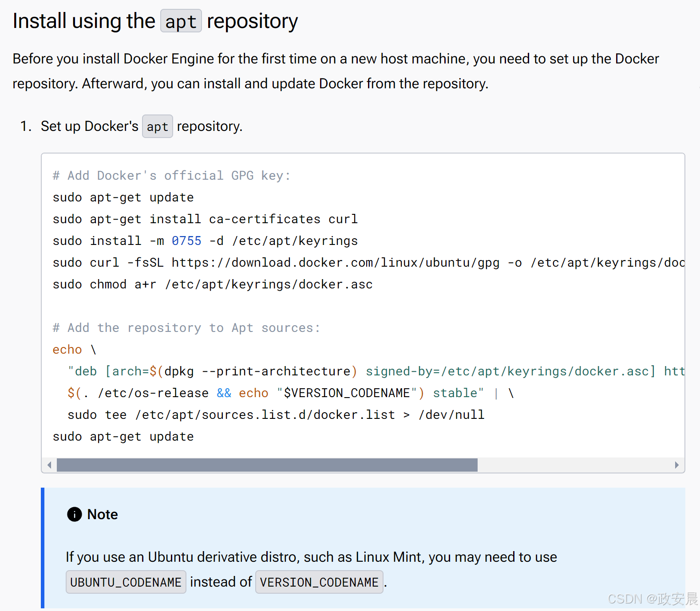Click the last "sudo apt-get update" line
Viewport: 700px width, 611px height.
tap(123, 437)
